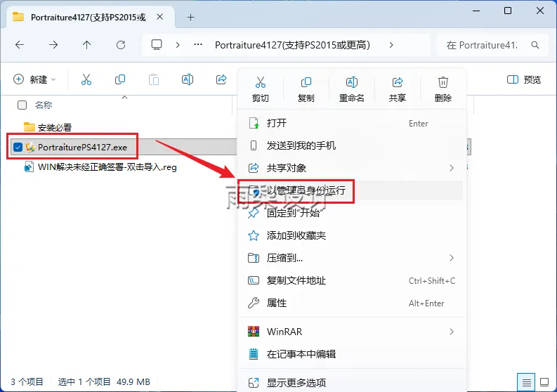557x392 pixels.
Task: Select the PortraiturePS4127.exe file name
Action: tap(82, 147)
